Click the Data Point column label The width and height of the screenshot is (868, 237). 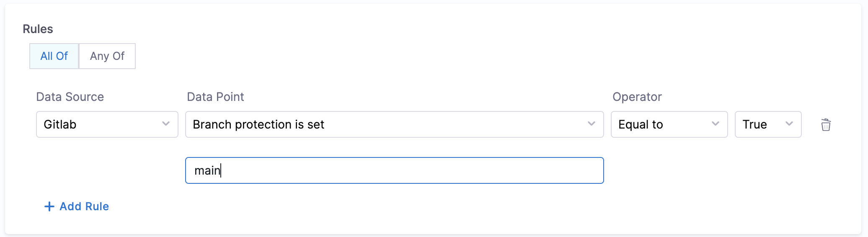point(215,97)
